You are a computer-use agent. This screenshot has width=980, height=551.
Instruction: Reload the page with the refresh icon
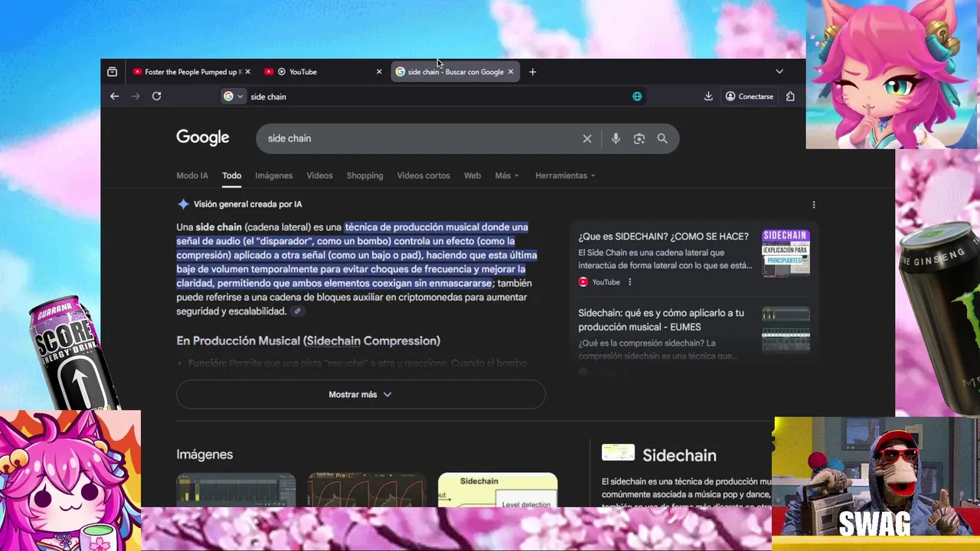coord(156,96)
